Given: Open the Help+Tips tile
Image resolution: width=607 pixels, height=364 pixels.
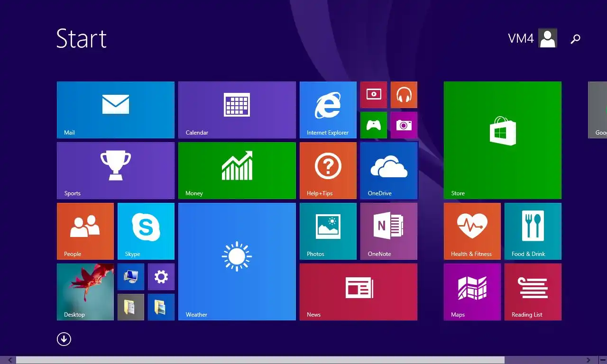Looking at the screenshot, I should [x=328, y=171].
